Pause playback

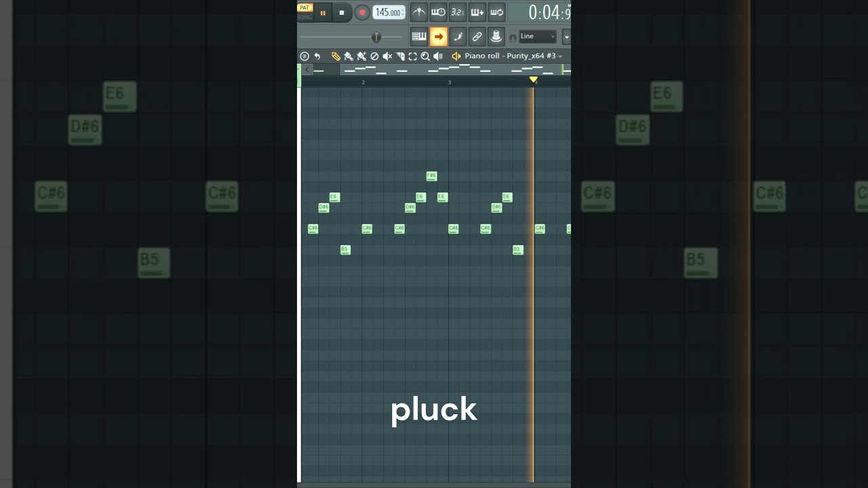(x=323, y=13)
